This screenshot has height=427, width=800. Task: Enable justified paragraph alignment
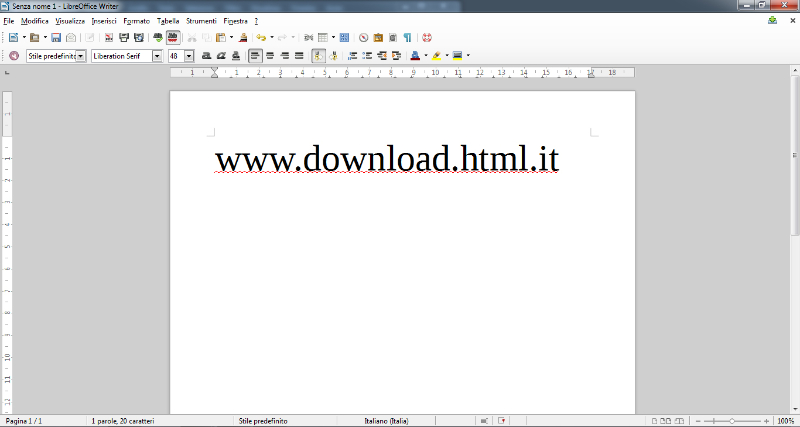[x=299, y=56]
